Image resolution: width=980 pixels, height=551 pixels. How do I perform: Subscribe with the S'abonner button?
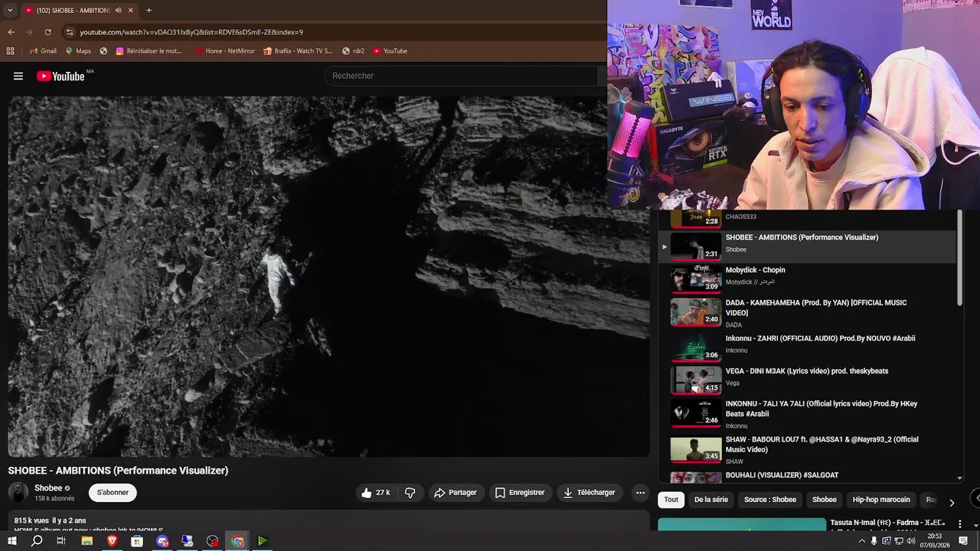tap(113, 493)
